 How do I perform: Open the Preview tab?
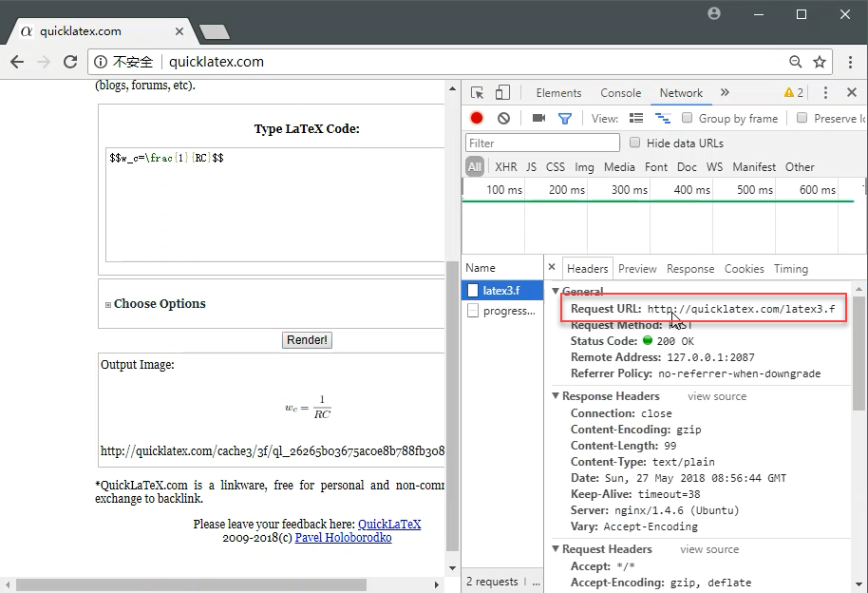tap(637, 269)
